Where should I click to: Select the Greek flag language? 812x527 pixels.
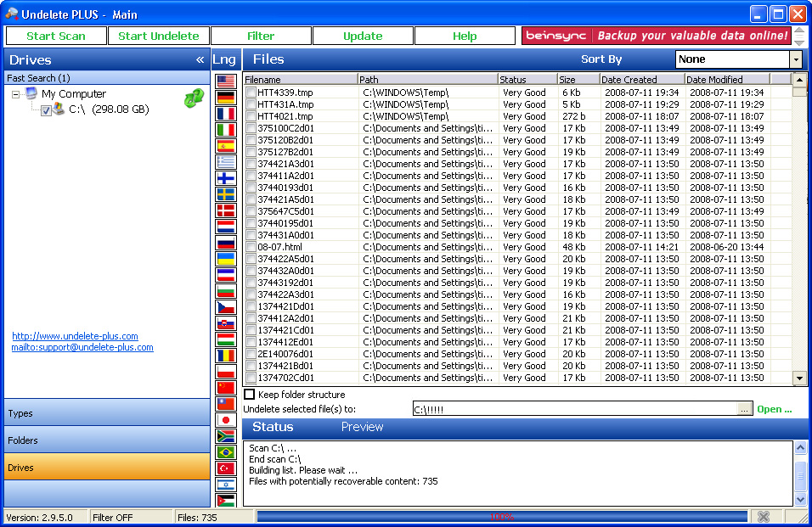pos(226,162)
